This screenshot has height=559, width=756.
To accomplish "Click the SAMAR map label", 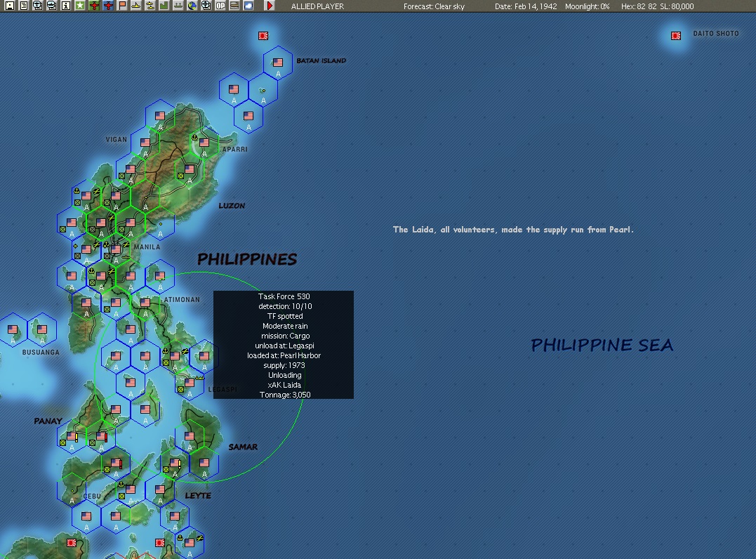I will tap(243, 447).
